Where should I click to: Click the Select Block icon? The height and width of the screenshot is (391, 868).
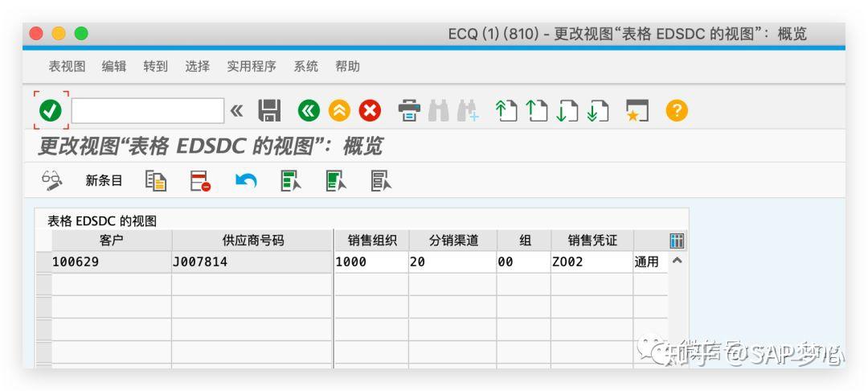click(x=336, y=180)
